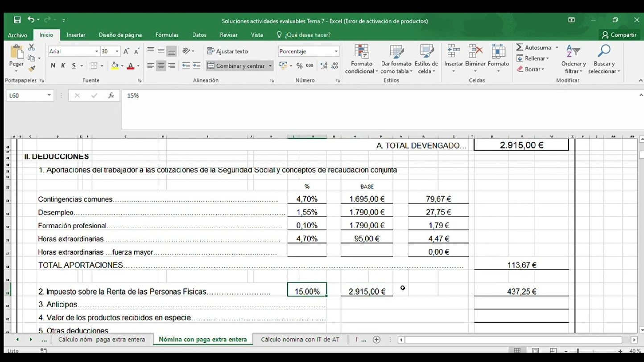Click the Cut scissors icon
Image resolution: width=644 pixels, height=362 pixels.
click(x=32, y=47)
